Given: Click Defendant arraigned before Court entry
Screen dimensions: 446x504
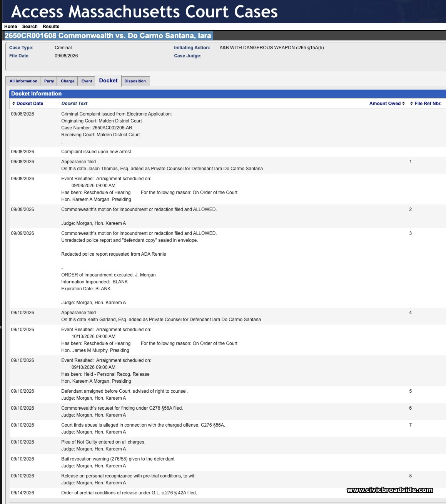Looking at the screenshot, I should point(124,391).
